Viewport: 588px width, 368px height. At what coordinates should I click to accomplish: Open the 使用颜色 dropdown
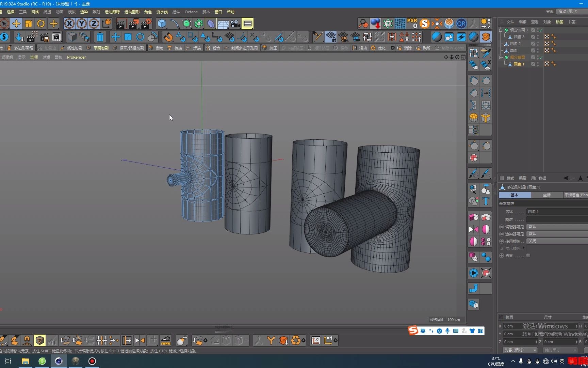tap(557, 241)
